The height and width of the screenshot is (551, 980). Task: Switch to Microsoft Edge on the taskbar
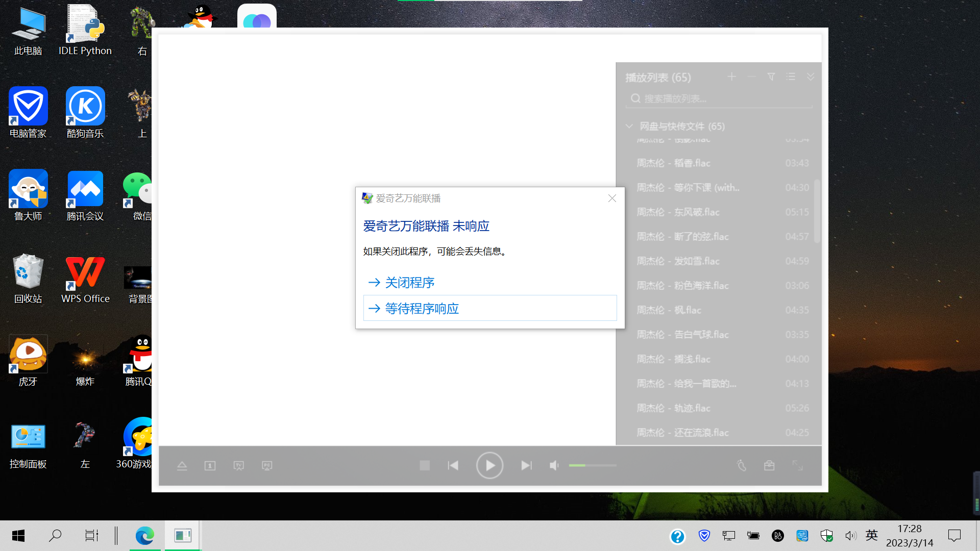tap(145, 536)
